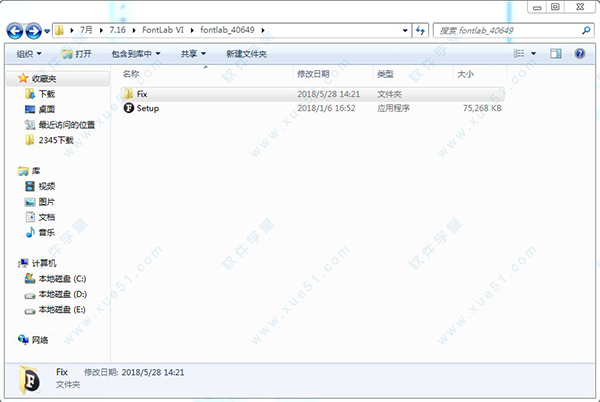Click the Forward navigation arrow

(33, 31)
